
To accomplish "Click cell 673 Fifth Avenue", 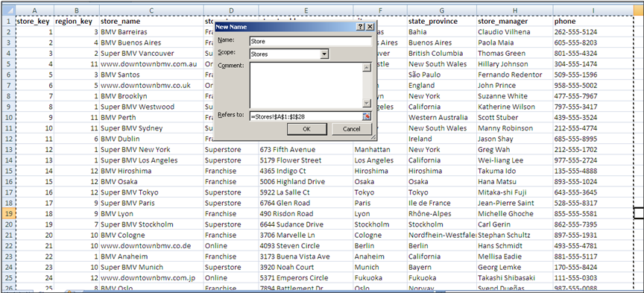I will pos(306,150).
